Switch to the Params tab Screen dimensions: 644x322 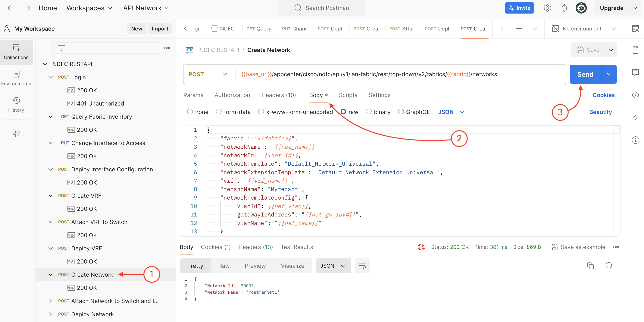[193, 95]
